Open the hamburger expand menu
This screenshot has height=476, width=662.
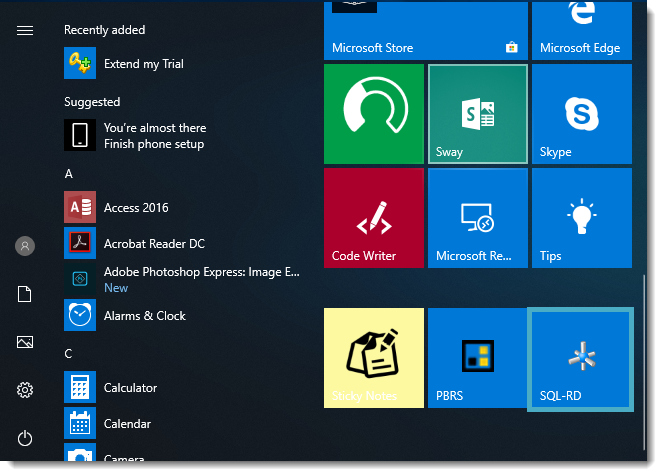(x=25, y=30)
